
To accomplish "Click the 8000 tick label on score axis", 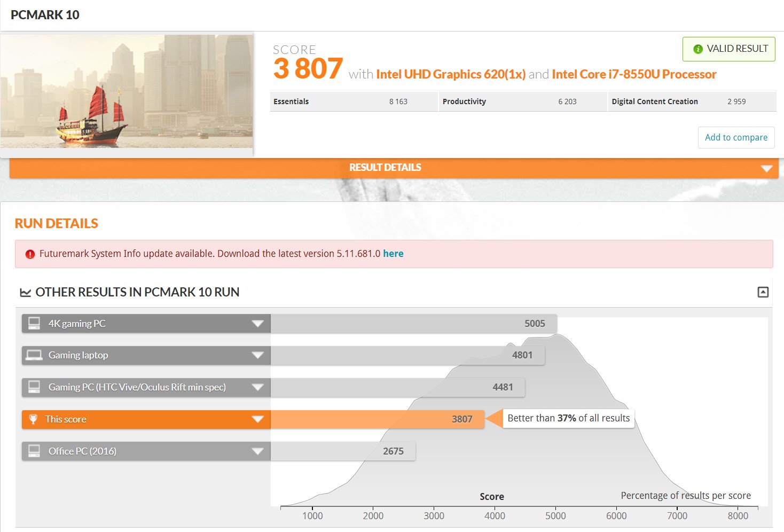I will click(x=738, y=516).
